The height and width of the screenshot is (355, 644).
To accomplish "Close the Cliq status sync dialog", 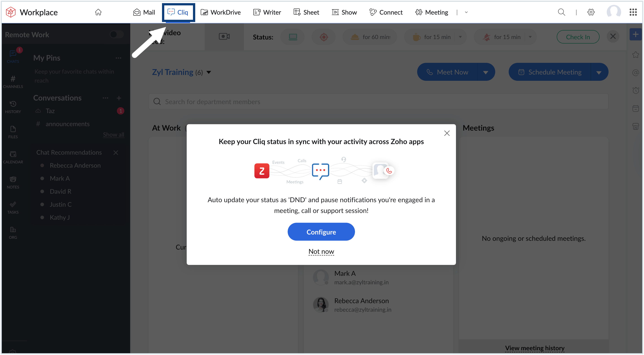I will click(x=447, y=133).
